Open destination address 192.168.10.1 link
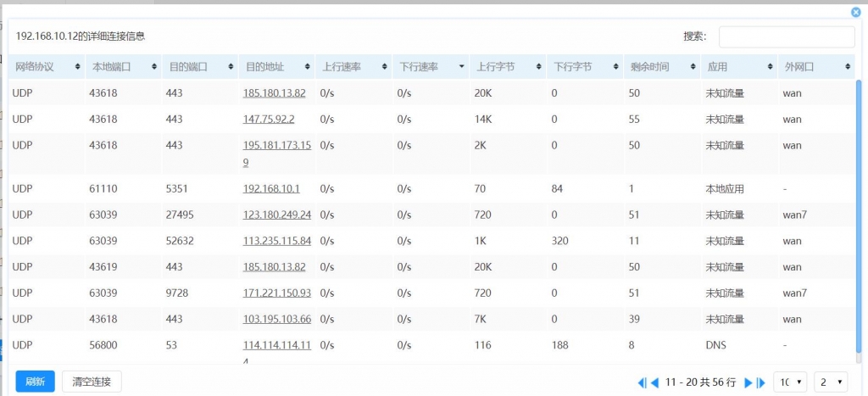Screen dimensions: 868x396 [271, 188]
